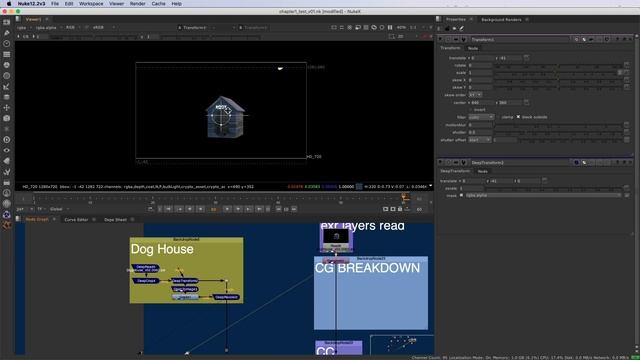Select the DeepRecolor1 node in Dog House
640x360 pixels.
226,297
